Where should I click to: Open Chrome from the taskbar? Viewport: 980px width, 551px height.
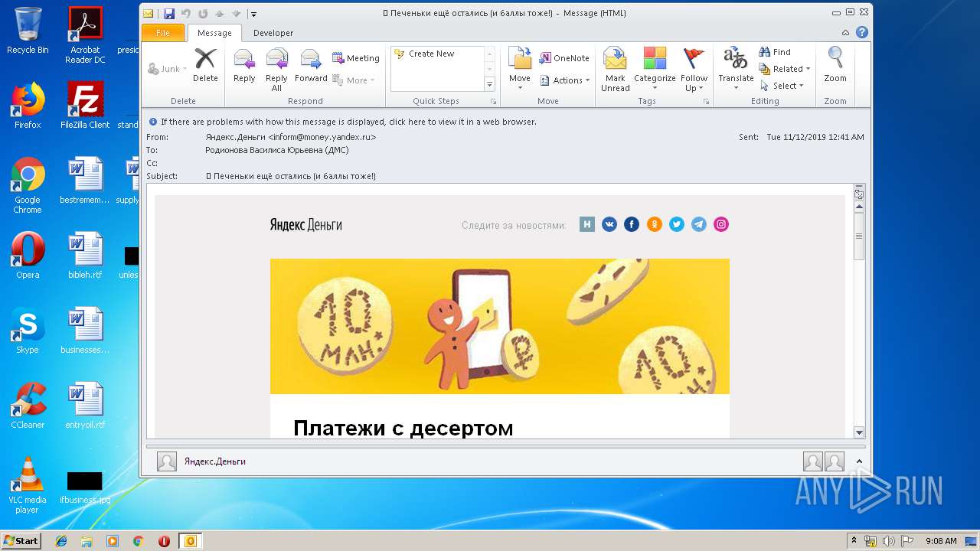point(138,541)
